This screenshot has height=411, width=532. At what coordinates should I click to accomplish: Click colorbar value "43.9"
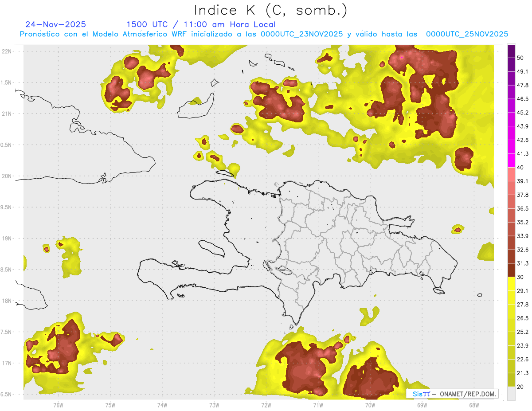(x=522, y=126)
